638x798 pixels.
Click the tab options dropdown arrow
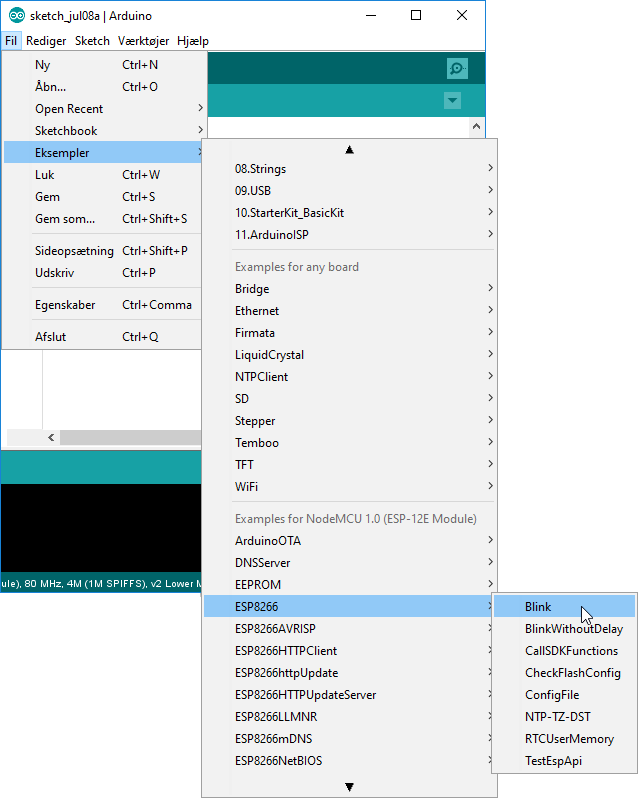[452, 101]
